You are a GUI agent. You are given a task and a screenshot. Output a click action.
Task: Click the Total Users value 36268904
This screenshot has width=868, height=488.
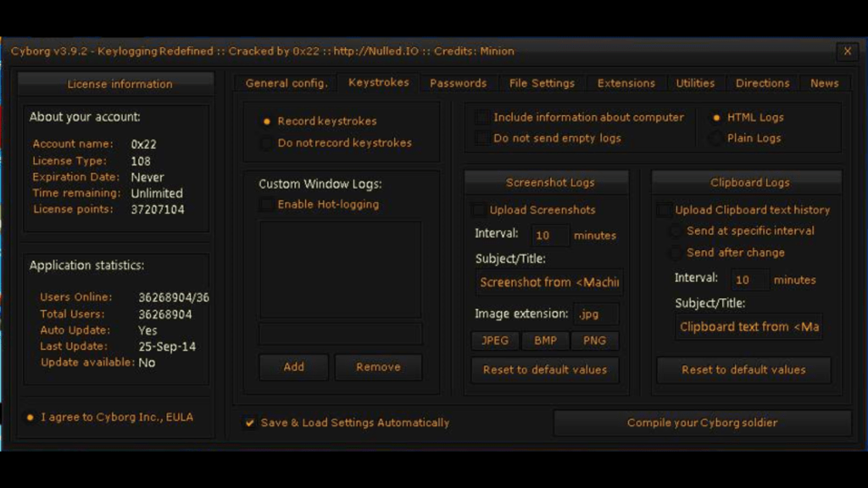(165, 314)
